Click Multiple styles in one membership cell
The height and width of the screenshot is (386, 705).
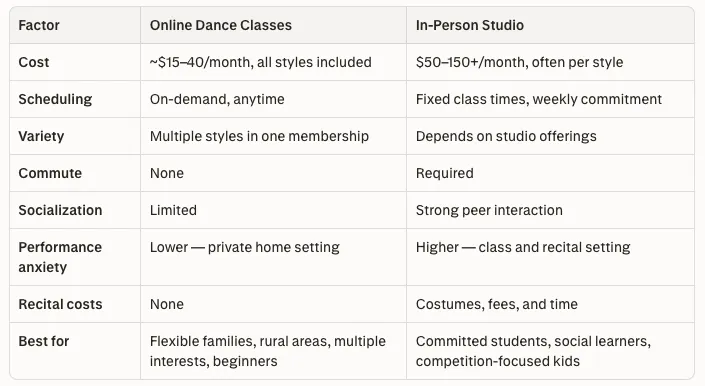259,136
